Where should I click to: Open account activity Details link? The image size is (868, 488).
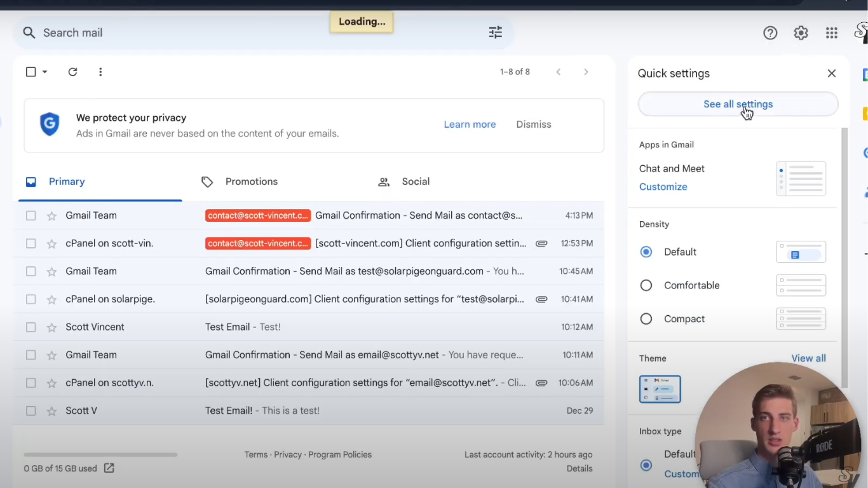(580, 468)
